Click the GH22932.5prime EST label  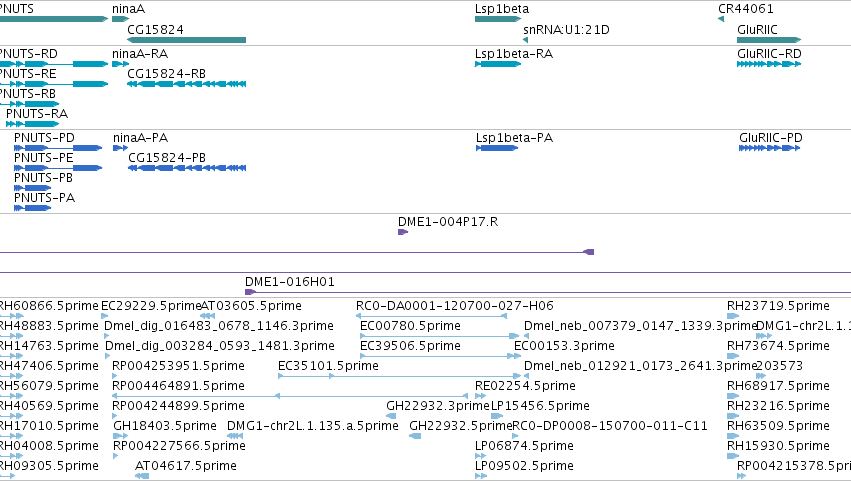[x=461, y=427]
